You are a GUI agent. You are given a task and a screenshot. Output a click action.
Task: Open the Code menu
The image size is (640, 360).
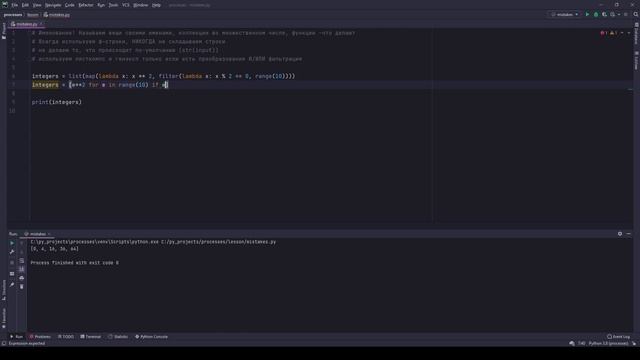[70, 5]
